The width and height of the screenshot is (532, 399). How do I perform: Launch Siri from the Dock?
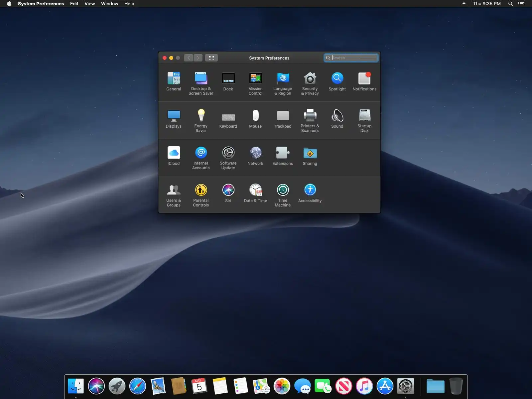click(x=96, y=386)
